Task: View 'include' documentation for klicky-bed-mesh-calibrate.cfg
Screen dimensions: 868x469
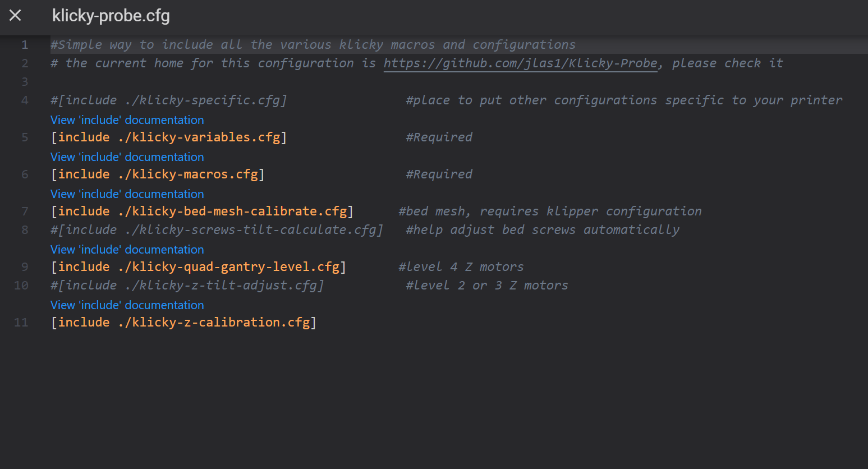Action: (127, 194)
